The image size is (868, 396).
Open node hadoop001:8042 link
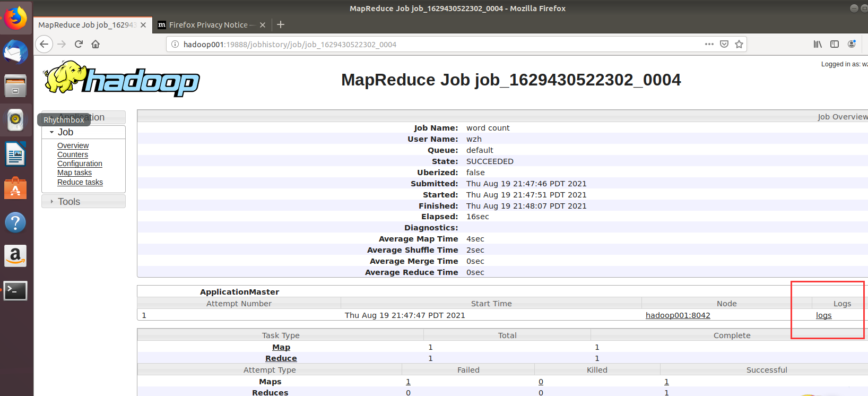pos(678,315)
